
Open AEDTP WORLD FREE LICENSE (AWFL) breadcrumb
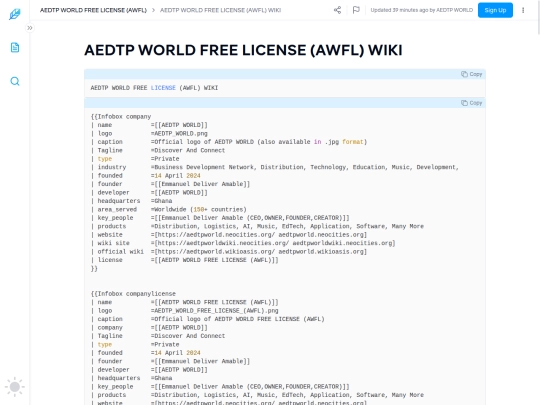coord(93,10)
